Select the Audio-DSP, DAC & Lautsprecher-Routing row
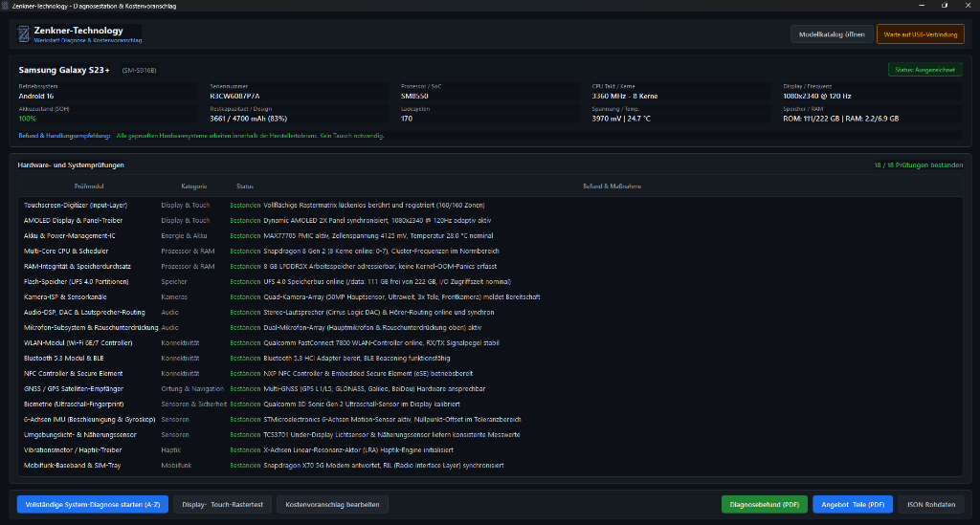 pos(490,312)
